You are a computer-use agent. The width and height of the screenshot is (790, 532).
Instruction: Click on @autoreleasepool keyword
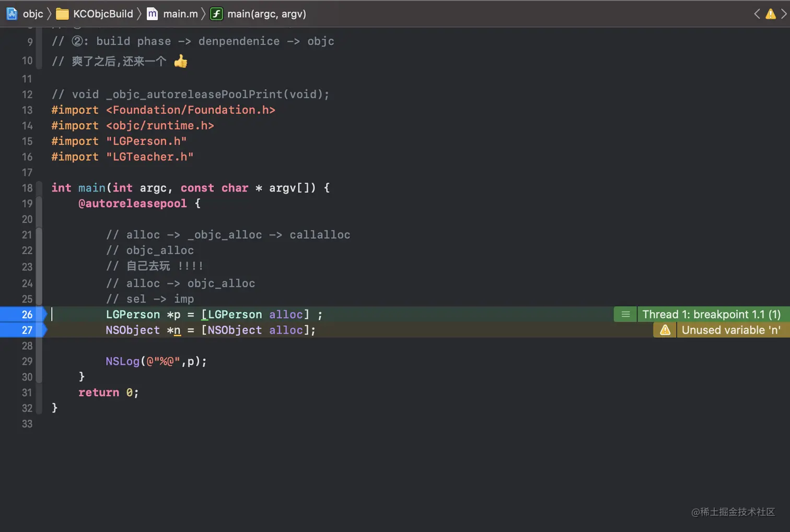[132, 204]
